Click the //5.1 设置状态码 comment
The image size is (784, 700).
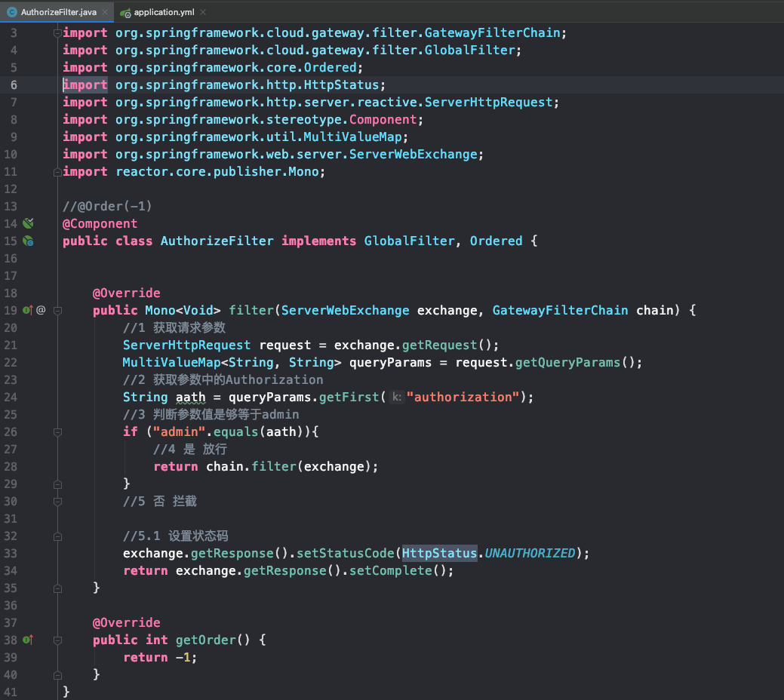176,536
